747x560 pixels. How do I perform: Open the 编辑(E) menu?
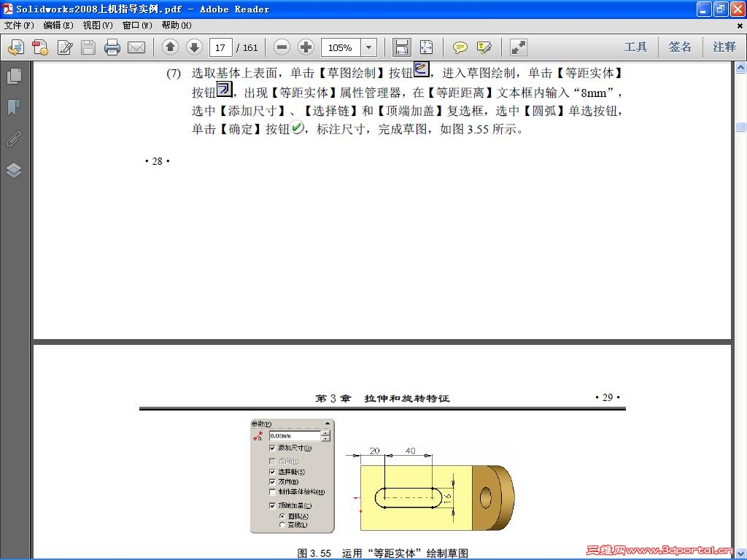point(58,26)
